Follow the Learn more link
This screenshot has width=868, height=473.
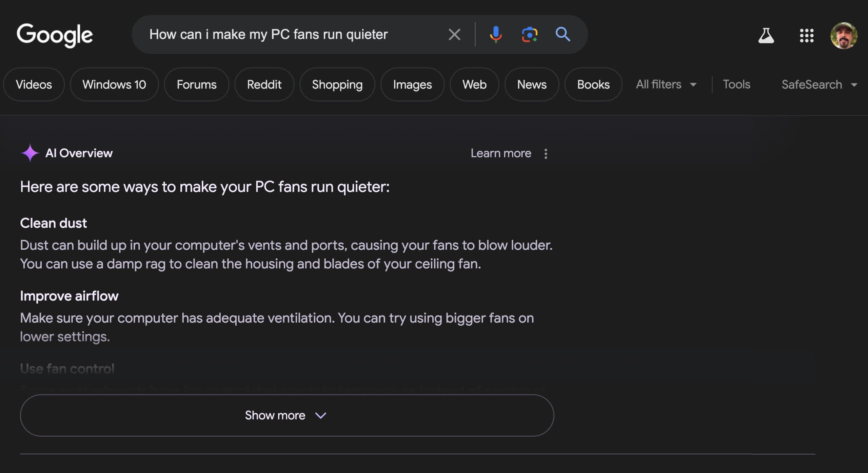tap(501, 153)
